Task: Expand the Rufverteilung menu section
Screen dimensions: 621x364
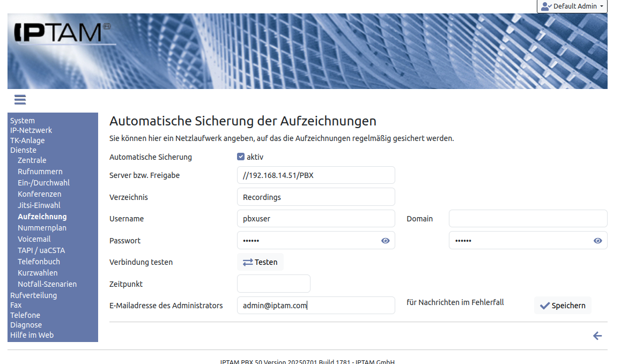Action: [x=33, y=295]
